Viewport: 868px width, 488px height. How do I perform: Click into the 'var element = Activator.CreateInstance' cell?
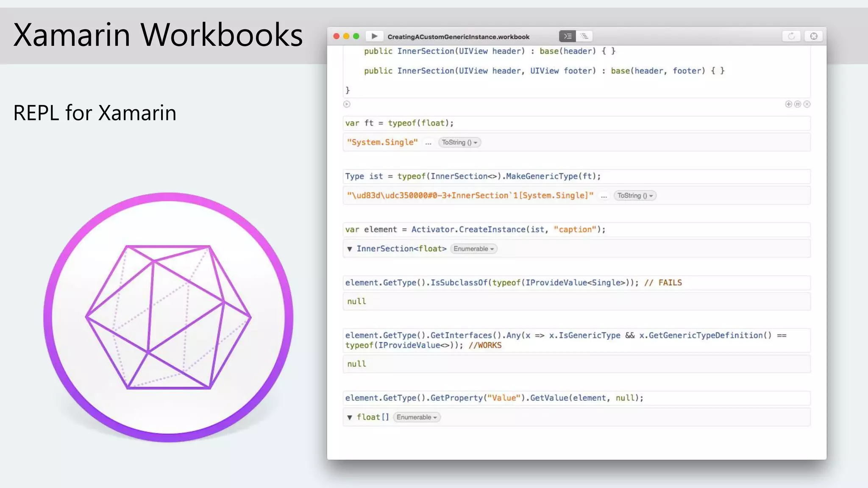coord(577,230)
